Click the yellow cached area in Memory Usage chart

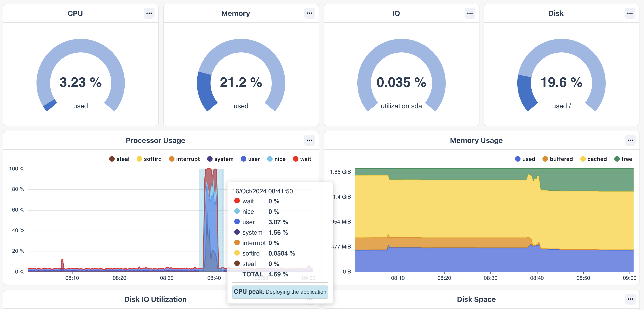click(x=494, y=209)
